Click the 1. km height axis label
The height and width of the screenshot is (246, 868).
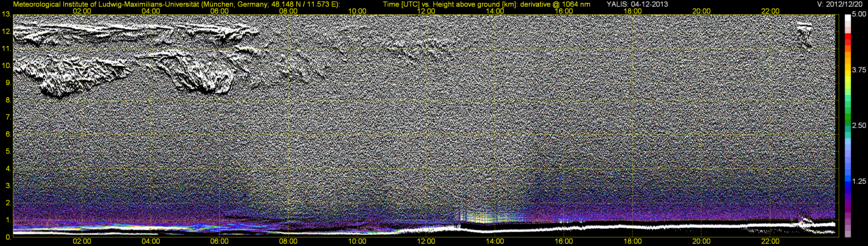pyautogui.click(x=8, y=220)
